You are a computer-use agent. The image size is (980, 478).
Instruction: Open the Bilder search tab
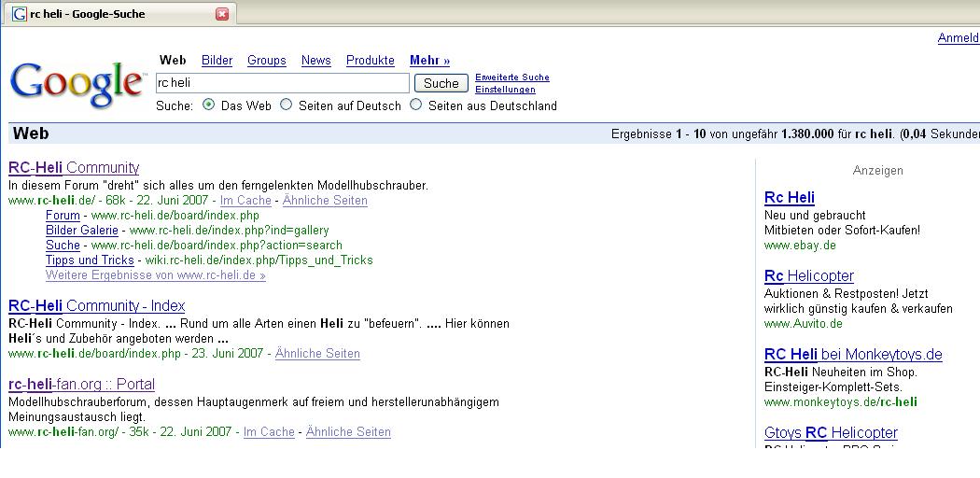point(217,61)
